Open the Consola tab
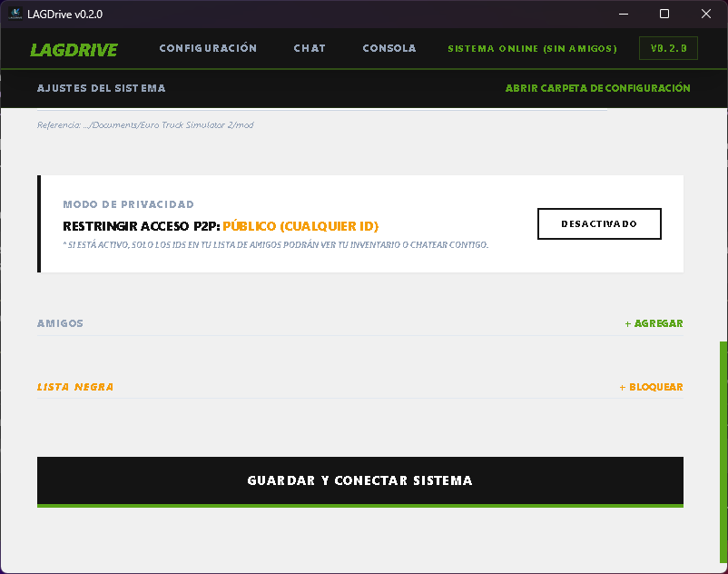This screenshot has height=574, width=728. [x=389, y=48]
